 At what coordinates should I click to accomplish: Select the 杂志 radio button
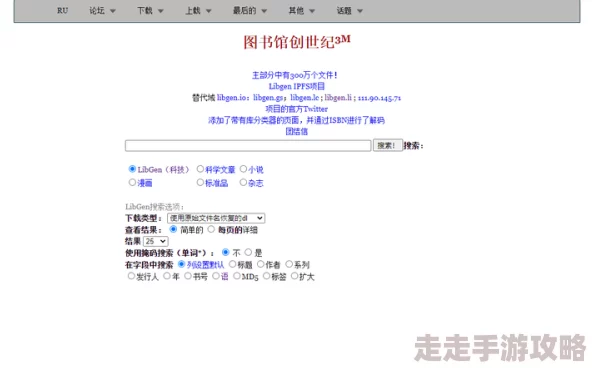point(243,183)
